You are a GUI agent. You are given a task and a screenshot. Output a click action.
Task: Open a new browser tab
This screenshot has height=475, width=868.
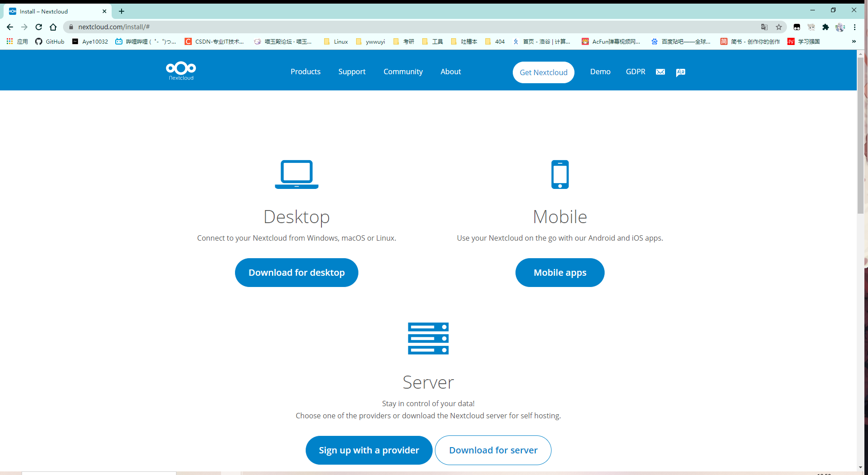click(122, 11)
